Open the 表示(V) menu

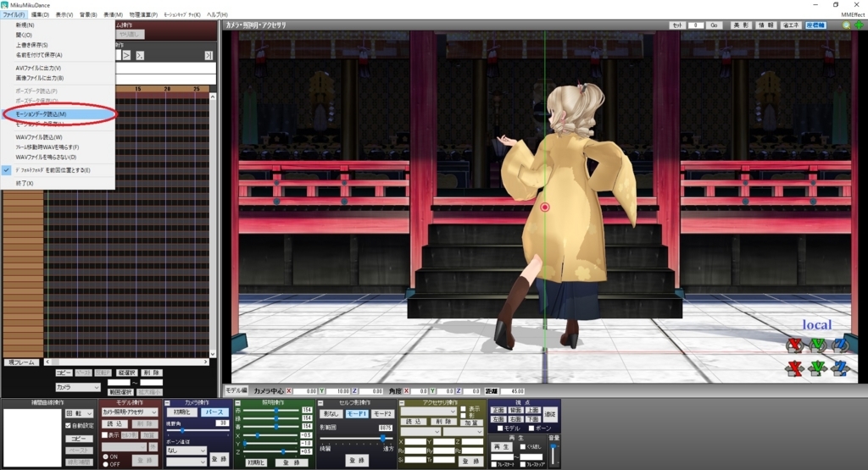[64, 14]
